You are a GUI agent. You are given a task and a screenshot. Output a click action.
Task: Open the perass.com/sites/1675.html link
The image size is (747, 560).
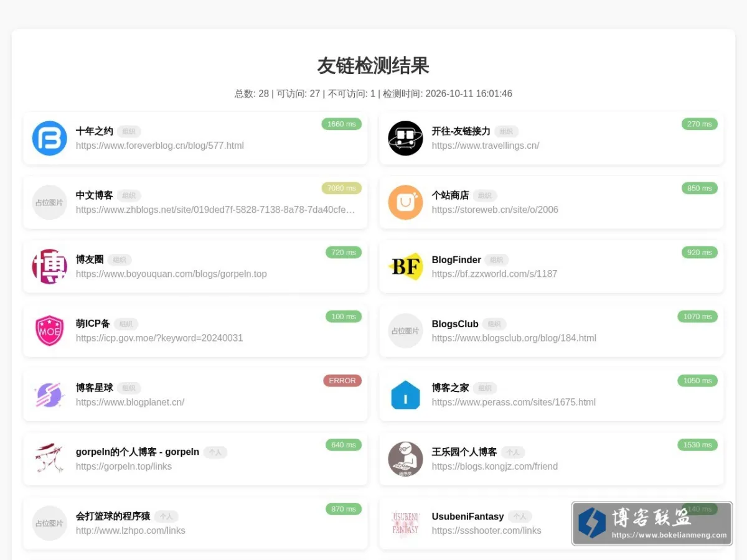pos(514,402)
